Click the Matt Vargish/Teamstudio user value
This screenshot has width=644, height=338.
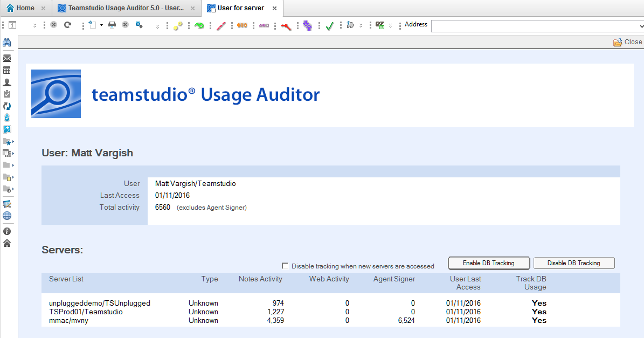[196, 184]
